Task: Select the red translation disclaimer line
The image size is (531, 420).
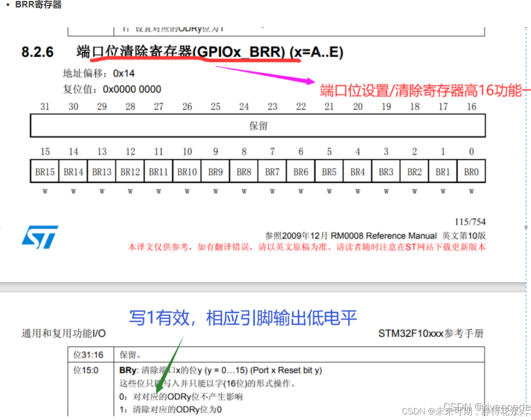Action: [x=307, y=247]
